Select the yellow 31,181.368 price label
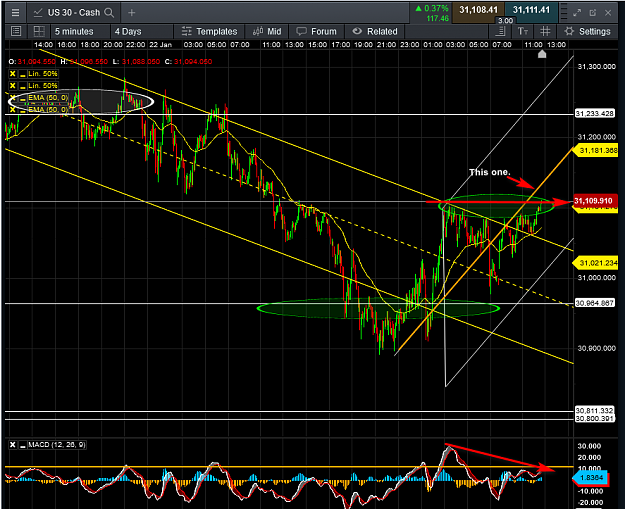The height and width of the screenshot is (509, 625). click(x=596, y=150)
